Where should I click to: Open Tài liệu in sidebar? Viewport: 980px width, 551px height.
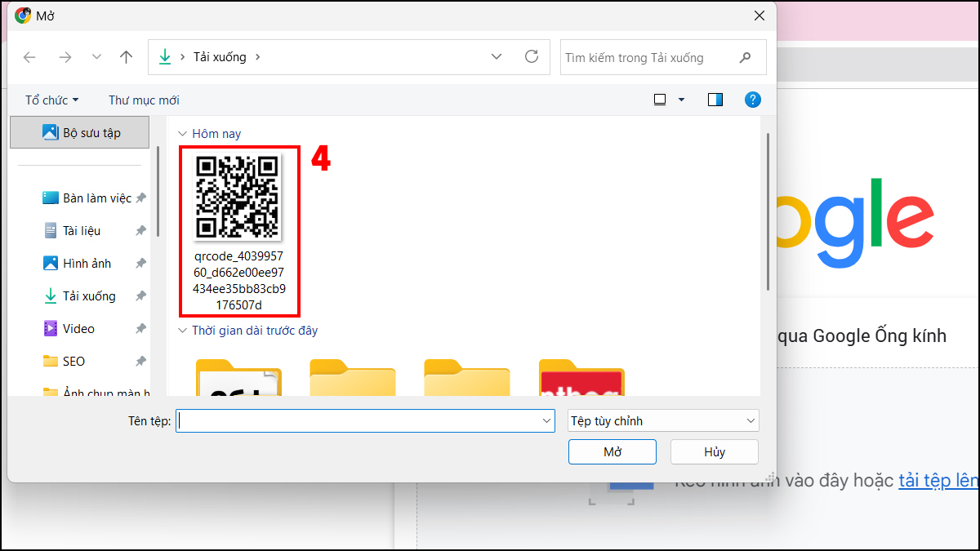(72, 231)
